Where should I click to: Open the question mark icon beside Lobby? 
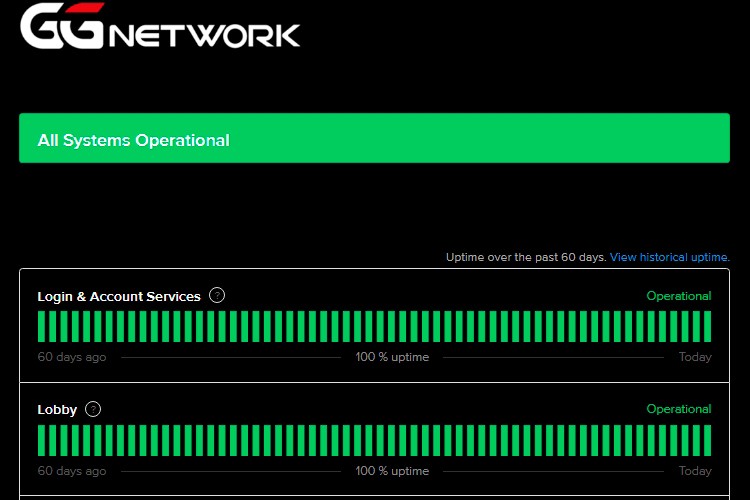pyautogui.click(x=93, y=409)
